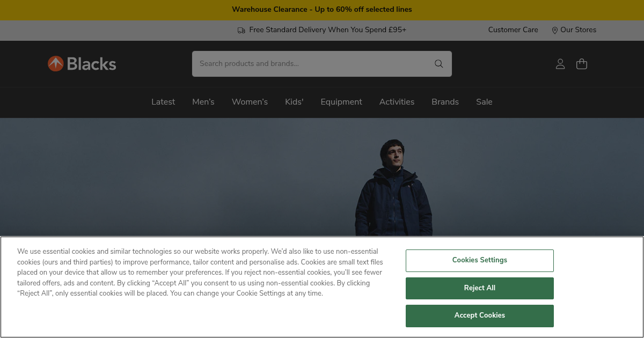
Task: Click the hero image of man in jacket
Action: pos(322,177)
